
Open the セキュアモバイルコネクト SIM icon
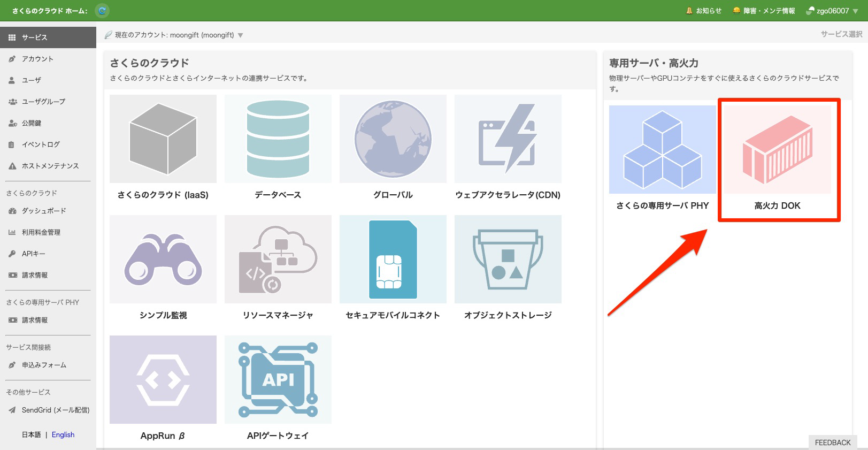click(x=393, y=260)
